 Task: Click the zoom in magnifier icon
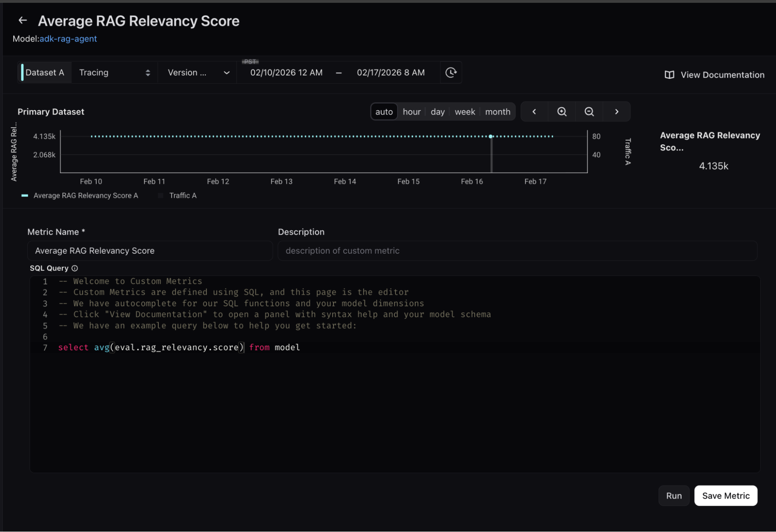coord(562,112)
